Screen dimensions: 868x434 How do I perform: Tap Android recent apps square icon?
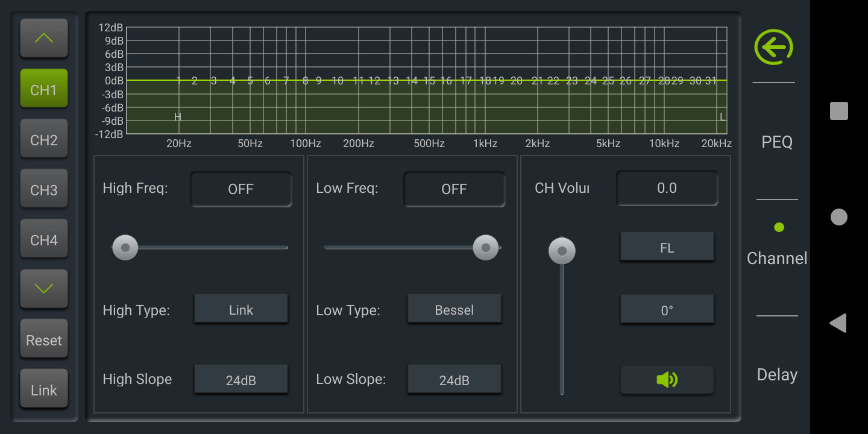(839, 111)
